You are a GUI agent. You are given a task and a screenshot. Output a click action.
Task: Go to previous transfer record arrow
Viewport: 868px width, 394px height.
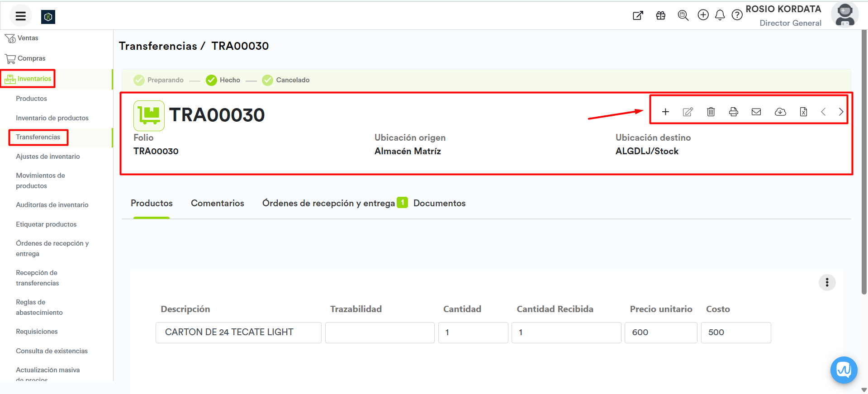point(823,112)
